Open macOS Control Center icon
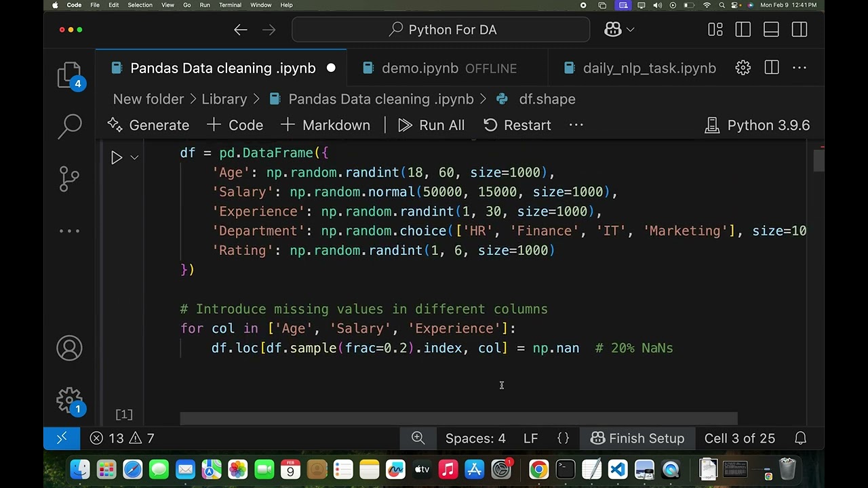 click(737, 5)
